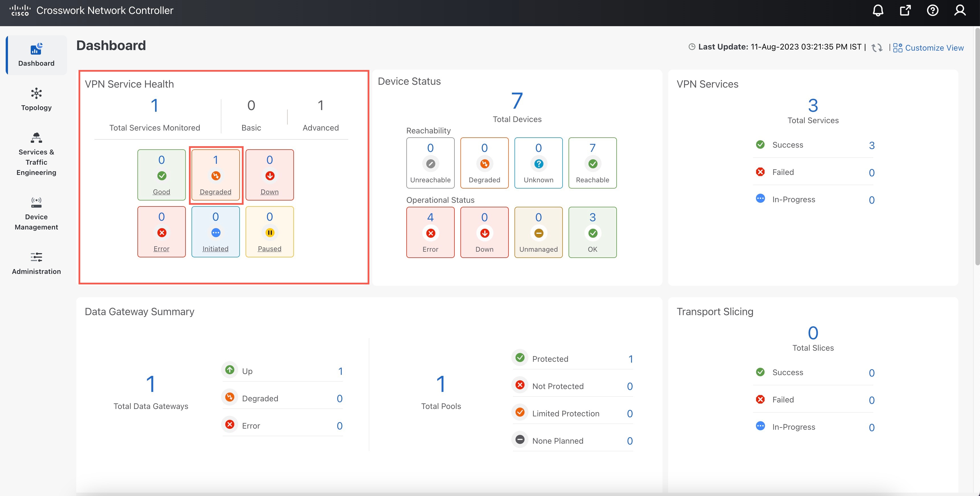The height and width of the screenshot is (496, 980).
Task: Open the Unmanaged devices tile
Action: click(x=538, y=232)
